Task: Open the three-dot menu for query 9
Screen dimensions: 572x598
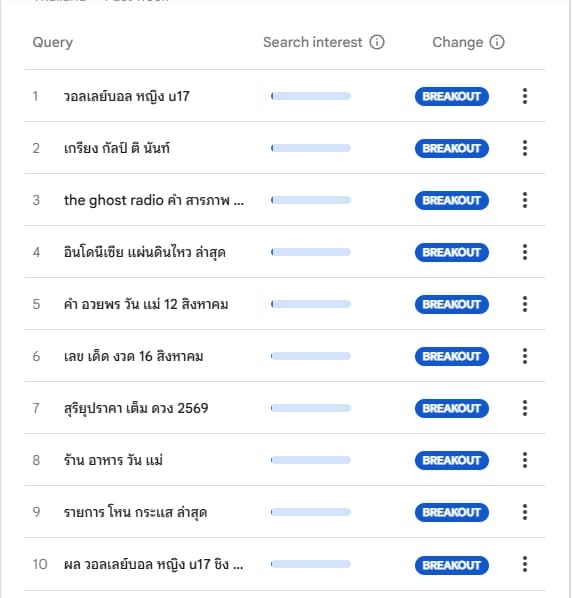Action: point(525,512)
